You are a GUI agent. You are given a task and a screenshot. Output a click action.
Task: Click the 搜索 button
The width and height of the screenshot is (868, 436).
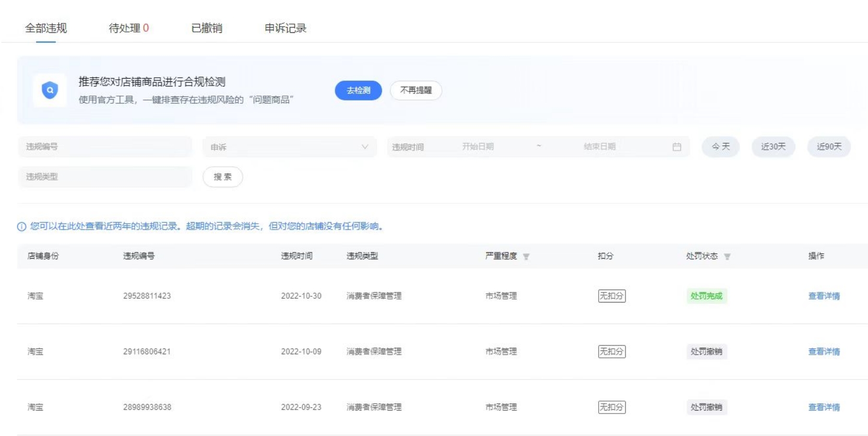[x=222, y=177]
